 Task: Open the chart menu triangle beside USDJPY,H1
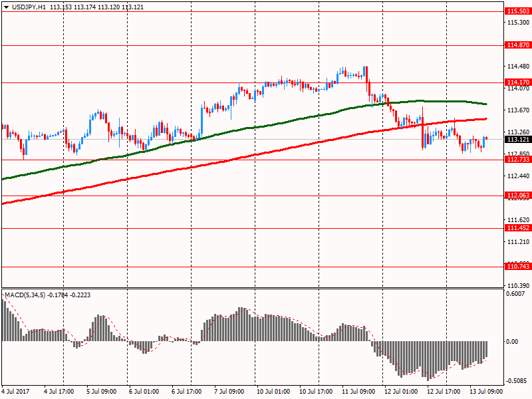click(x=6, y=7)
